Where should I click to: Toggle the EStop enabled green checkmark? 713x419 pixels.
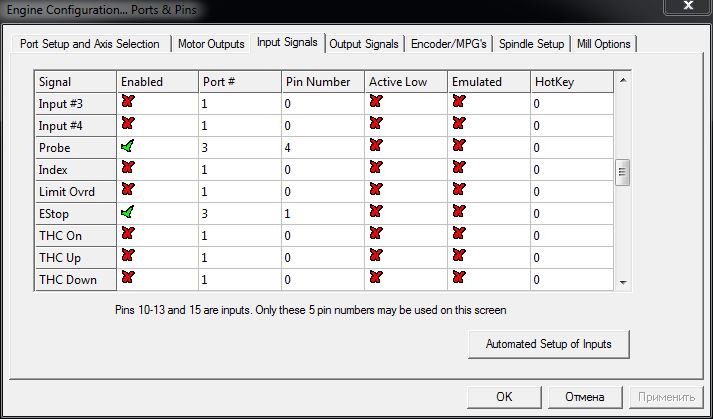[127, 212]
